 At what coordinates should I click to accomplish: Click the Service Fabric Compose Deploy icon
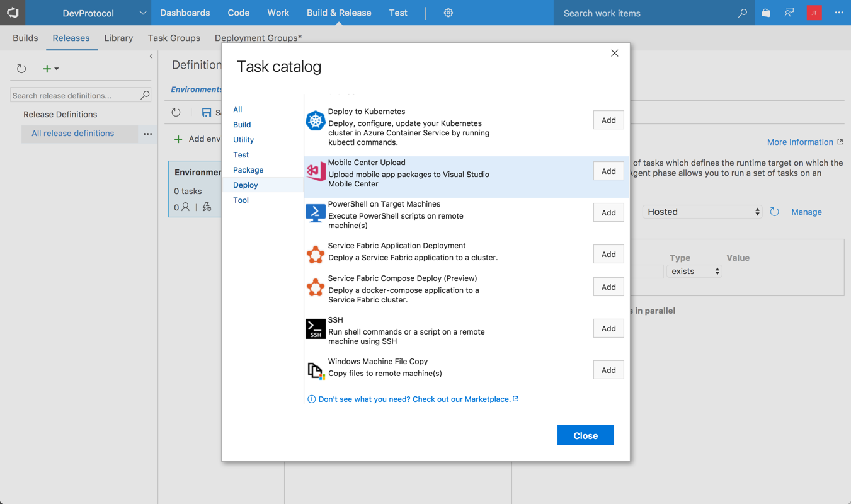316,287
